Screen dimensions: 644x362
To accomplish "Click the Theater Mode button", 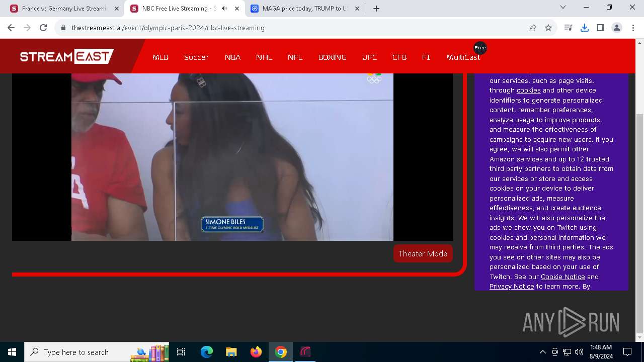I will tap(423, 253).
